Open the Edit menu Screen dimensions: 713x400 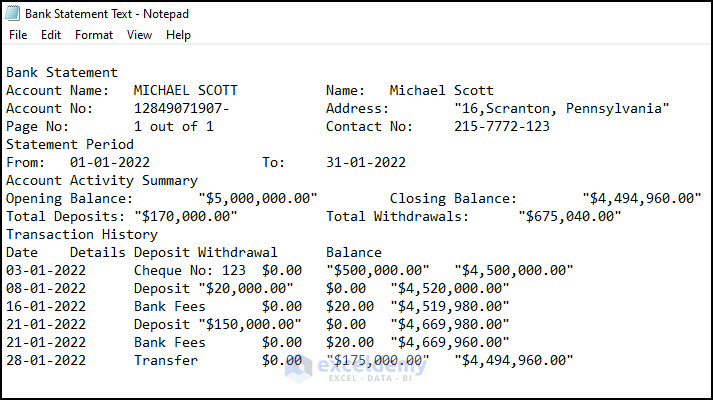pyautogui.click(x=51, y=35)
